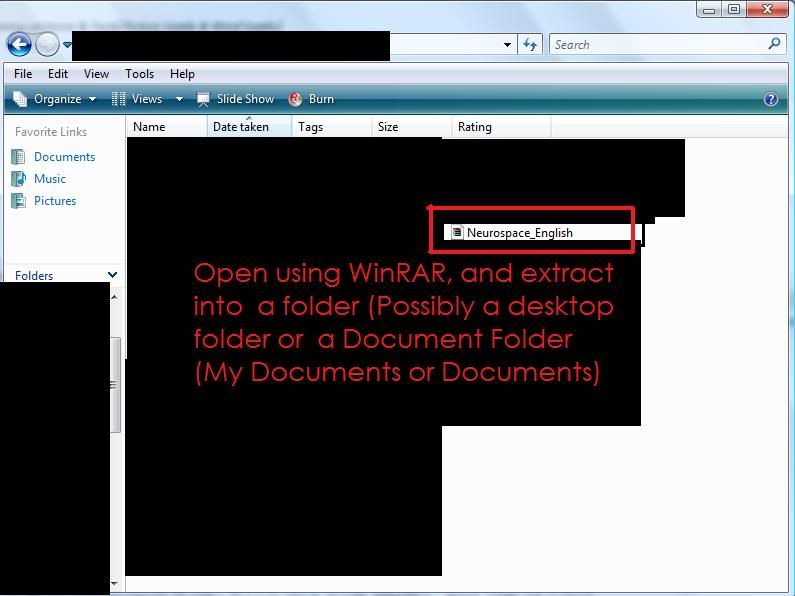
Task: Click inside the Search input field
Action: coord(655,44)
